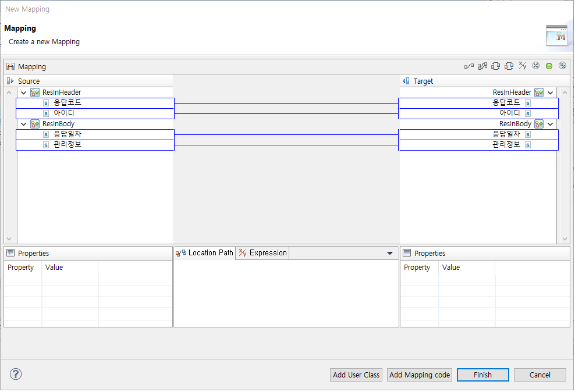The image size is (575, 392).
Task: Open the Expression combo box dropdown arrow
Action: point(390,252)
